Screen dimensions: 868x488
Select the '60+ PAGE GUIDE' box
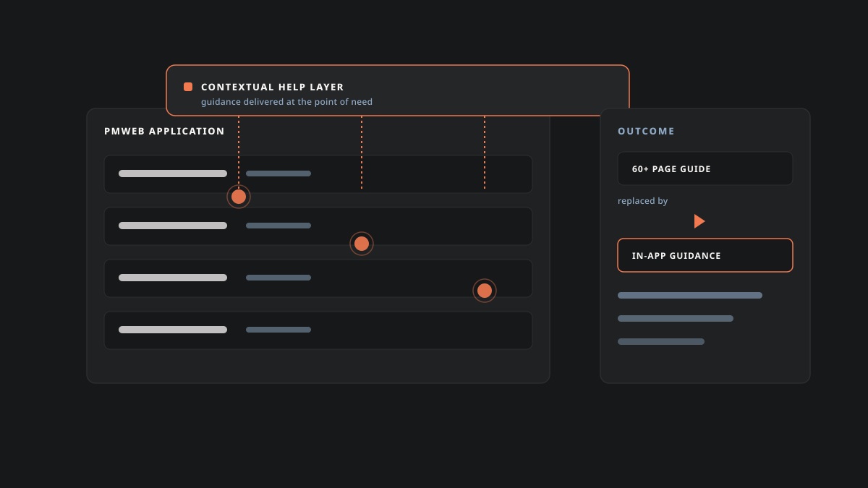(x=705, y=168)
